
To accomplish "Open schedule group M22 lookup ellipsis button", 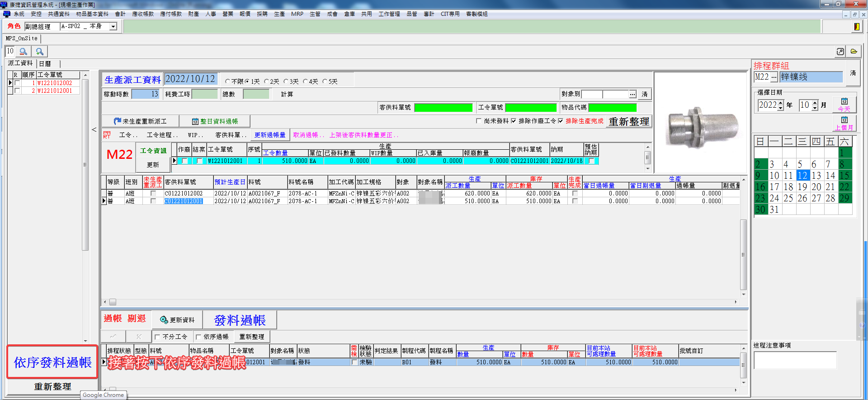I will (x=774, y=77).
